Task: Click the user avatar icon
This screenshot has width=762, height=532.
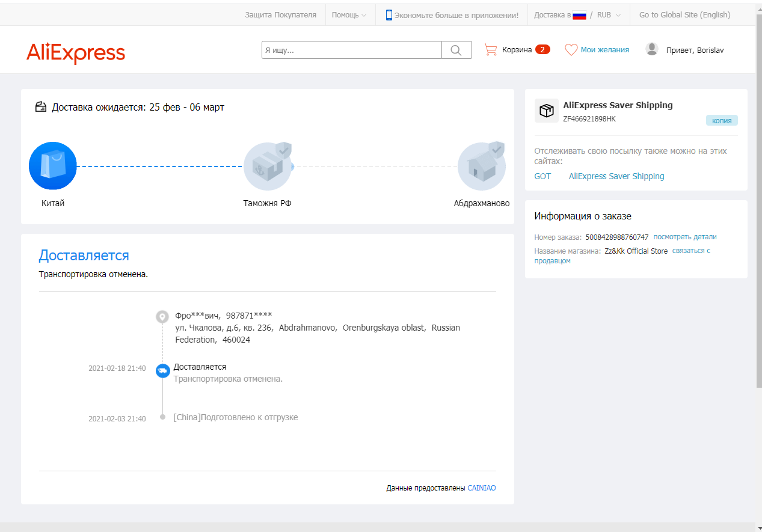Action: (x=652, y=49)
